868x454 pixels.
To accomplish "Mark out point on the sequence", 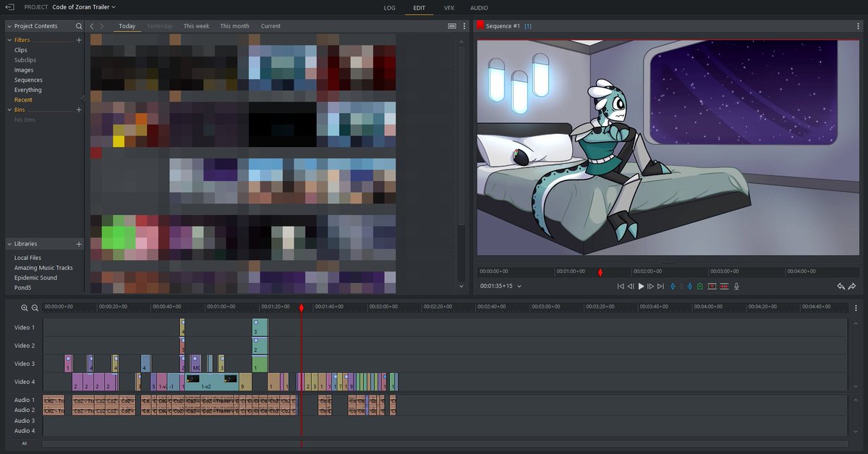I will pyautogui.click(x=690, y=287).
